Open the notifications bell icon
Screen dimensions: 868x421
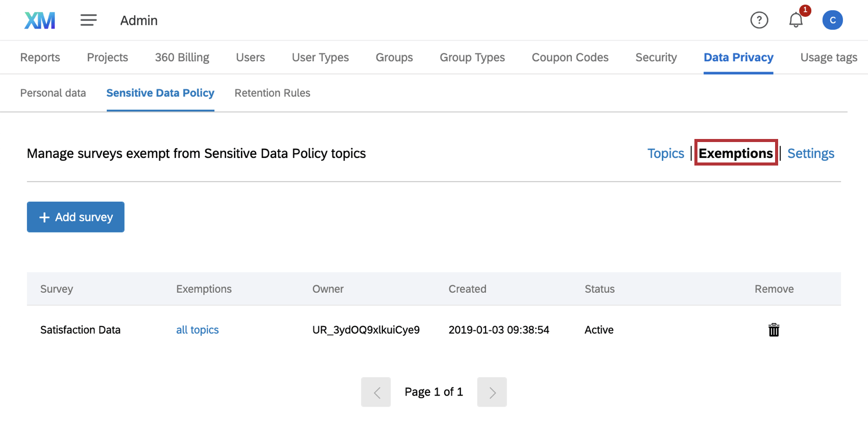tap(795, 20)
